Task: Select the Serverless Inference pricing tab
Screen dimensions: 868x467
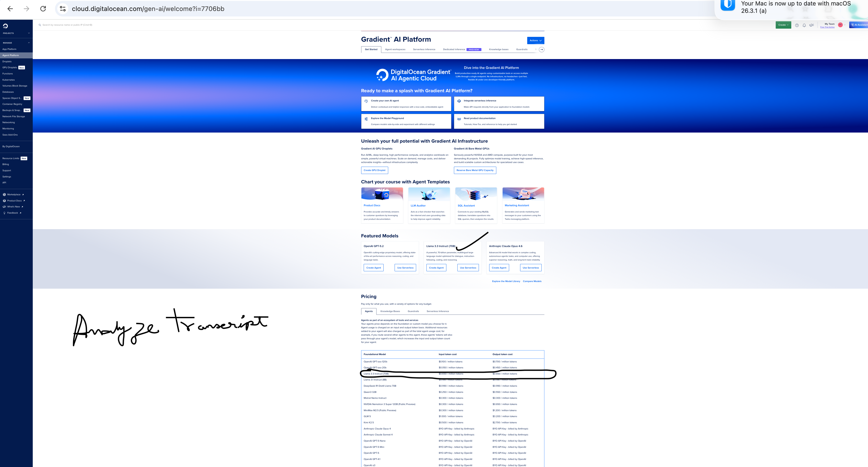Action: click(437, 311)
